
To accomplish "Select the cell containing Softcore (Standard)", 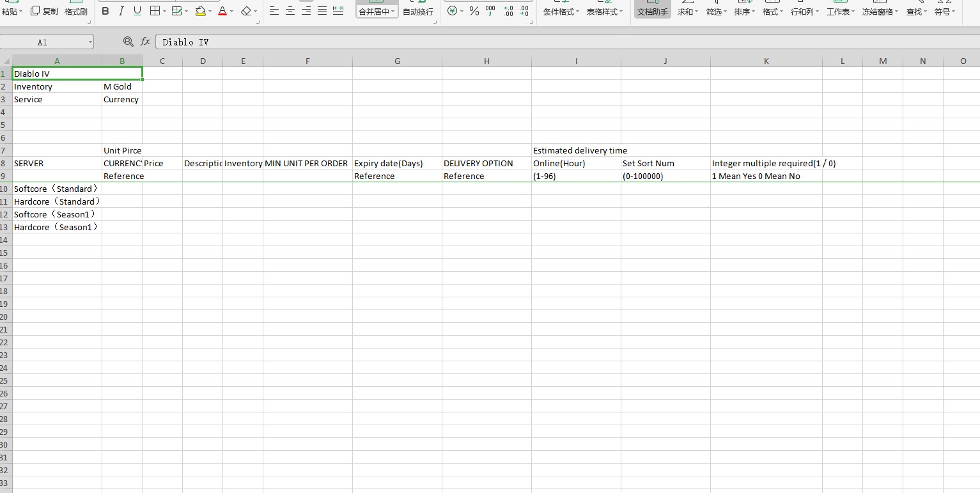I will 56,189.
